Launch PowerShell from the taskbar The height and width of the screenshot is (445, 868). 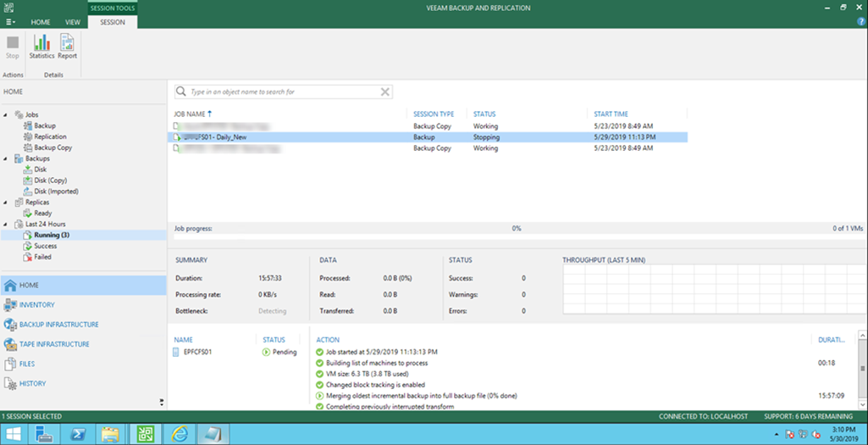pyautogui.click(x=77, y=434)
